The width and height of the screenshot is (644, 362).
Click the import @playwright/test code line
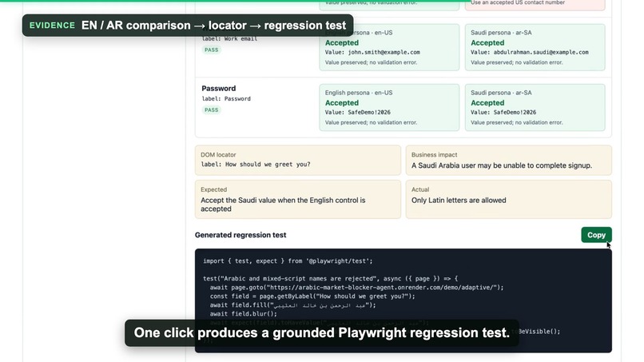(x=288, y=261)
